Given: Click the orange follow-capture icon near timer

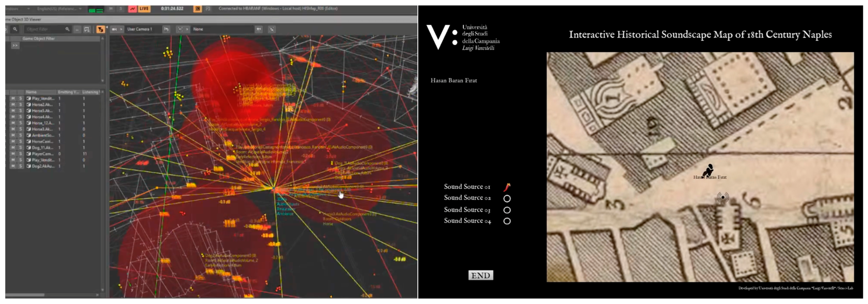Looking at the screenshot, I should pos(197,9).
